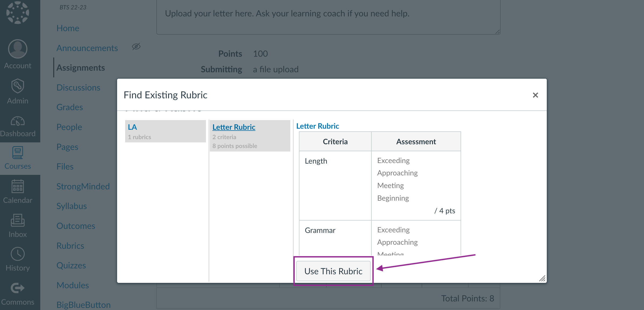Close the Find Existing Rubric dialog
The width and height of the screenshot is (644, 310).
(x=536, y=95)
